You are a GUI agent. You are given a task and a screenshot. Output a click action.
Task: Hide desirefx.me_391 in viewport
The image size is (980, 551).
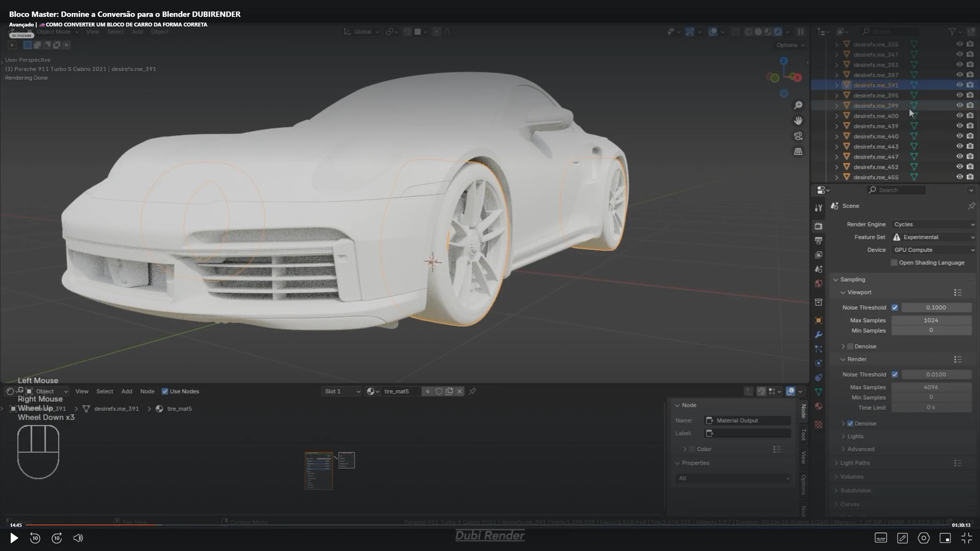(959, 85)
